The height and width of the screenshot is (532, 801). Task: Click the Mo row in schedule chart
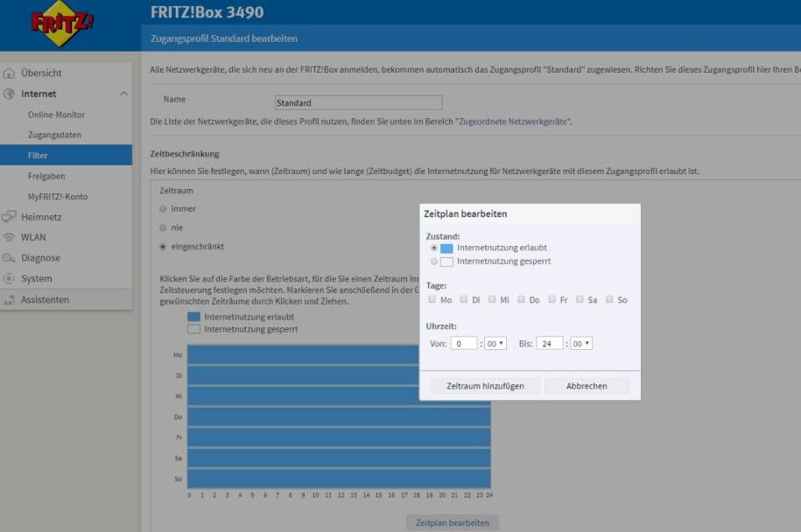pos(304,355)
